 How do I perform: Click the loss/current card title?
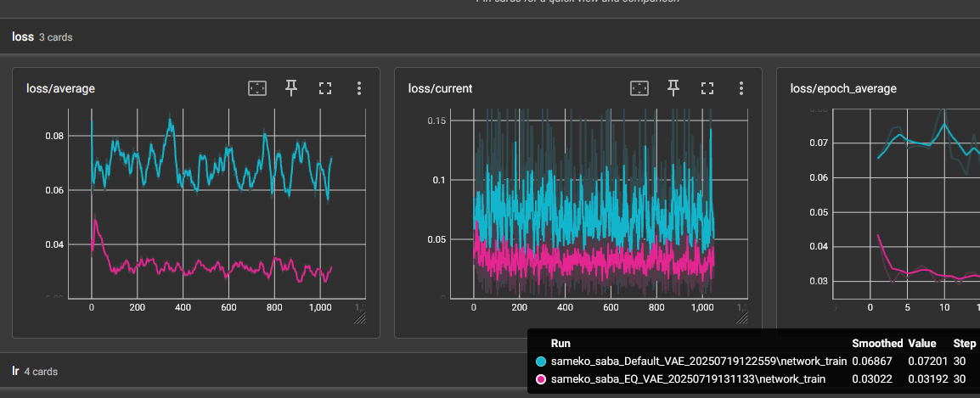440,89
